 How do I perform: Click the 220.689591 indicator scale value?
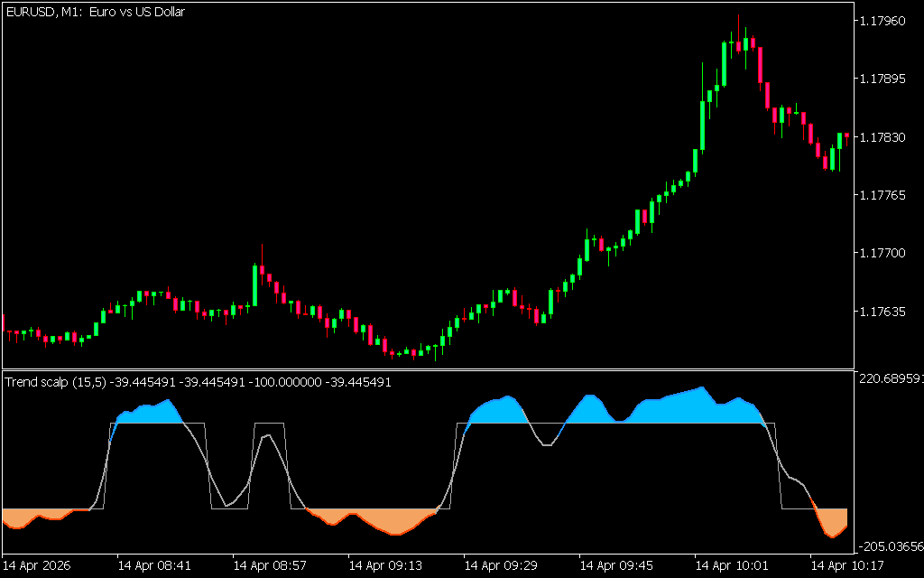890,379
